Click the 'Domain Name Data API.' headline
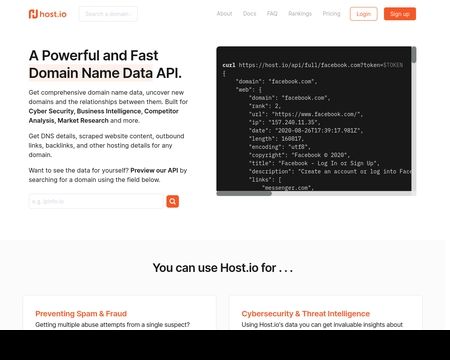 (105, 73)
